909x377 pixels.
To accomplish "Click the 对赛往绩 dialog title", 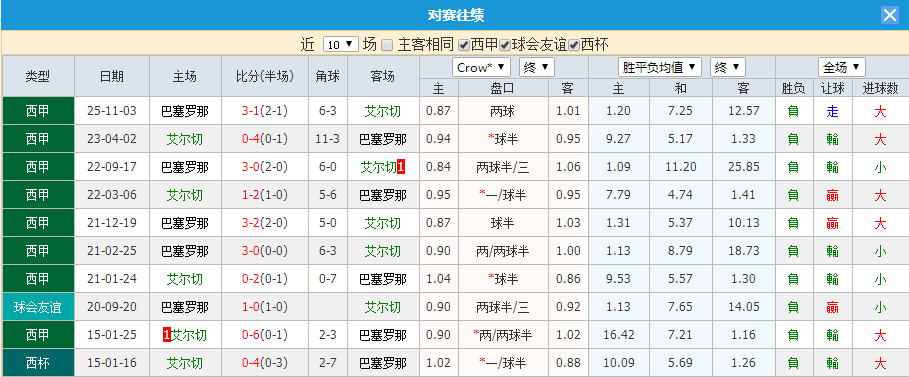I will coord(456,15).
